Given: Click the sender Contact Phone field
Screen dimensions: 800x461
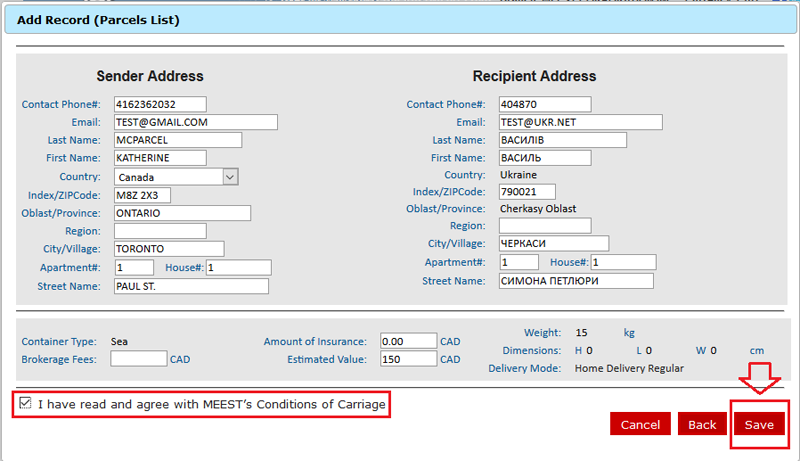Looking at the screenshot, I should [x=159, y=104].
